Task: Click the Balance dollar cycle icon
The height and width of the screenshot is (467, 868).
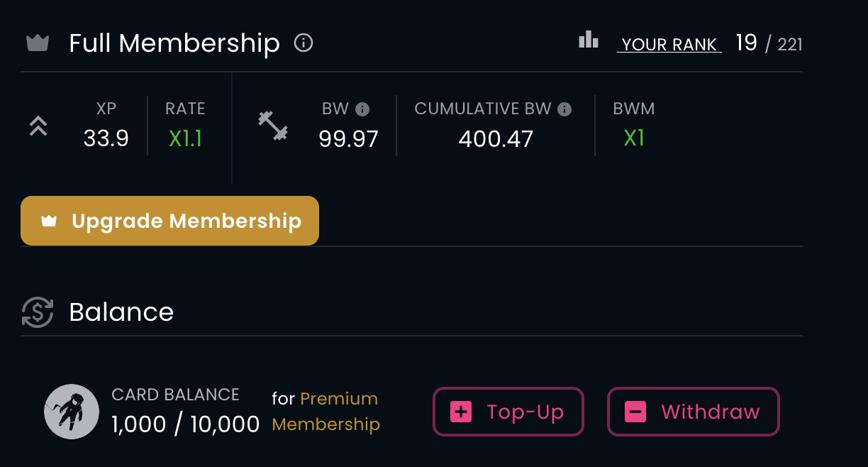Action: tap(38, 312)
